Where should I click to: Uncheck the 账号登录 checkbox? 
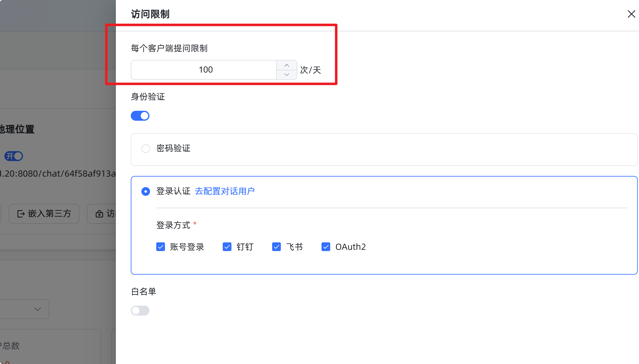click(161, 247)
